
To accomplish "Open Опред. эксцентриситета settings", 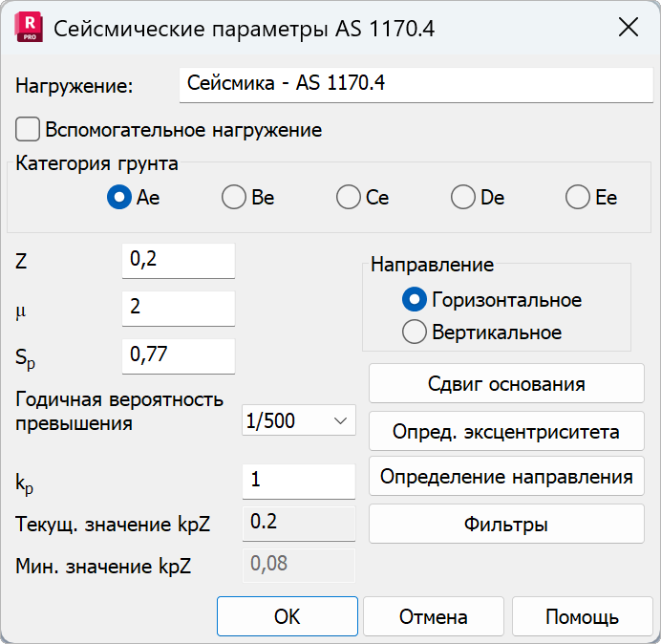I will pyautogui.click(x=506, y=432).
